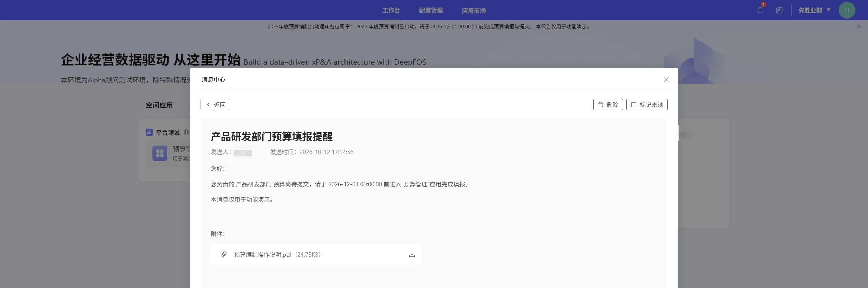Click the 2027年度预算编制启动通知 announcement text
This screenshot has width=868, height=288.
[429, 27]
